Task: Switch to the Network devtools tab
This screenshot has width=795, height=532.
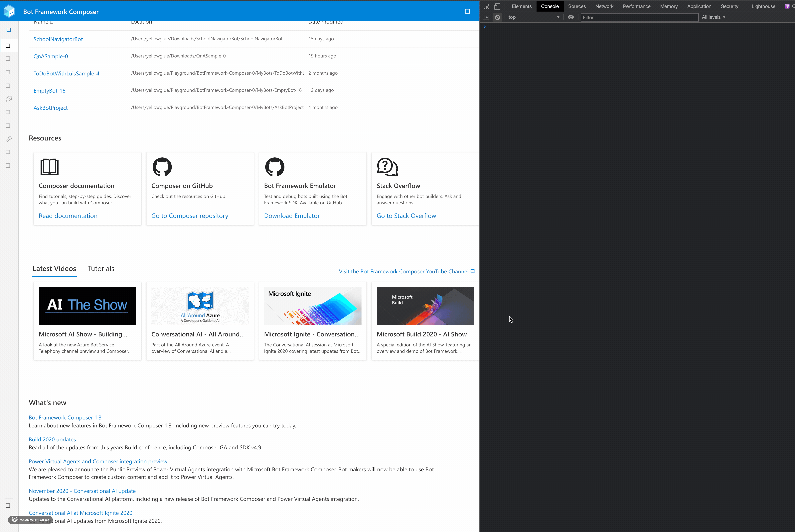Action: point(604,6)
